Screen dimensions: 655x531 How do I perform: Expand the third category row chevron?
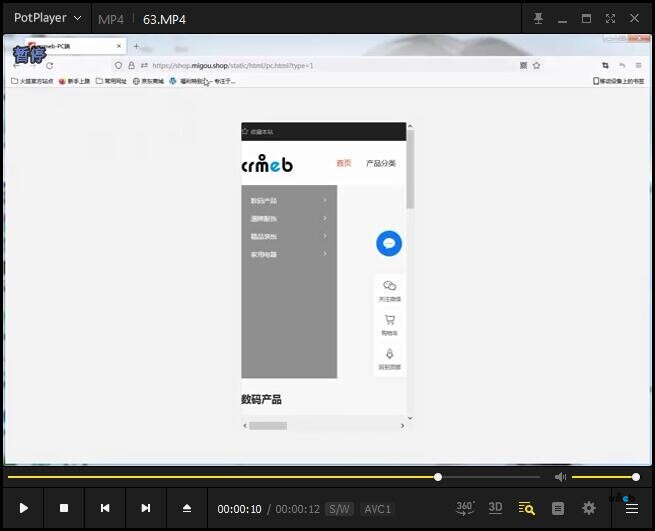tap(325, 236)
